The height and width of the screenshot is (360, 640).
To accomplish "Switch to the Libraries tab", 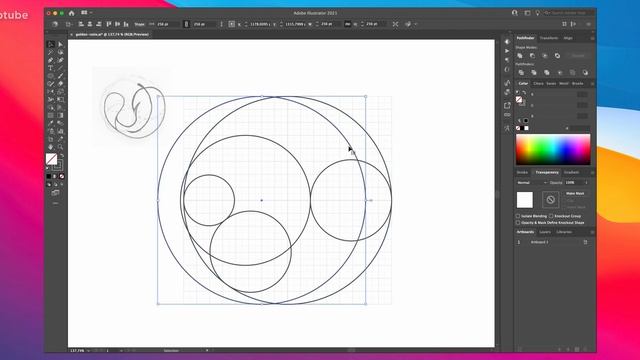I will (x=564, y=232).
